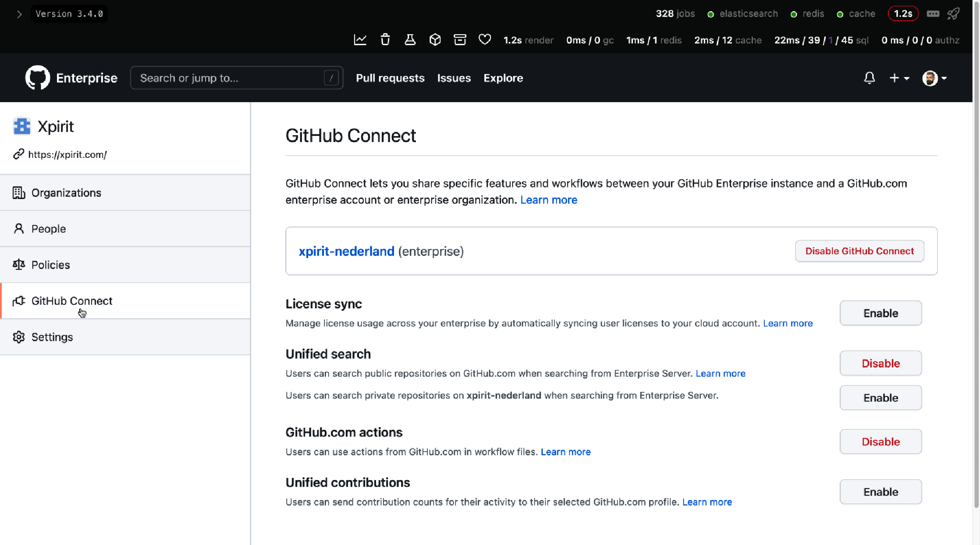Viewport: 980px width, 545px height.
Task: Focus the Search or jump to field
Action: 237,78
